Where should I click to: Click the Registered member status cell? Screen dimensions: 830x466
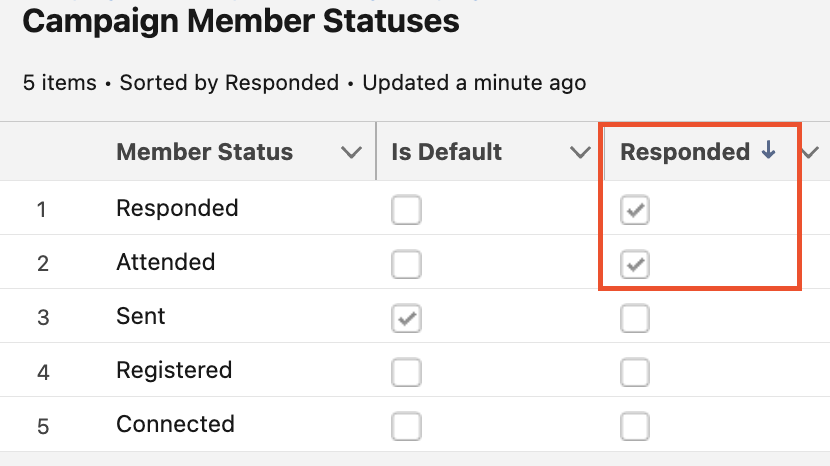pyautogui.click(x=174, y=370)
